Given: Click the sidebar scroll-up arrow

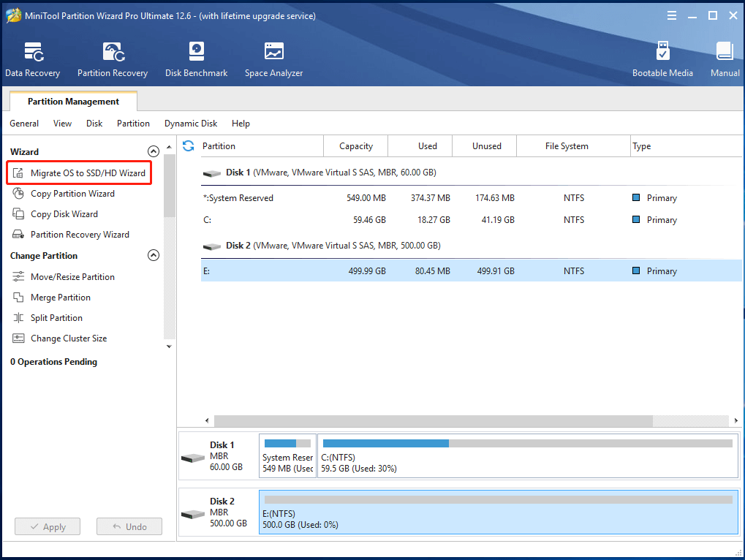Looking at the screenshot, I should pyautogui.click(x=169, y=147).
